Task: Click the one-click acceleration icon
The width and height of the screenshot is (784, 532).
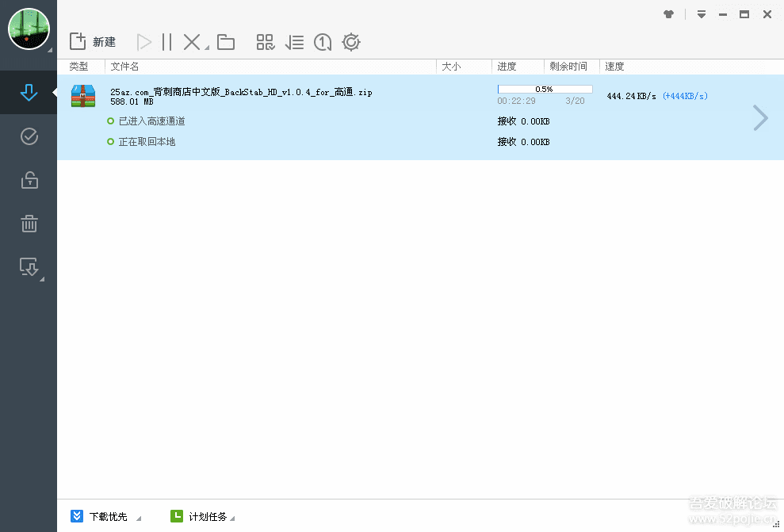Action: click(322, 41)
